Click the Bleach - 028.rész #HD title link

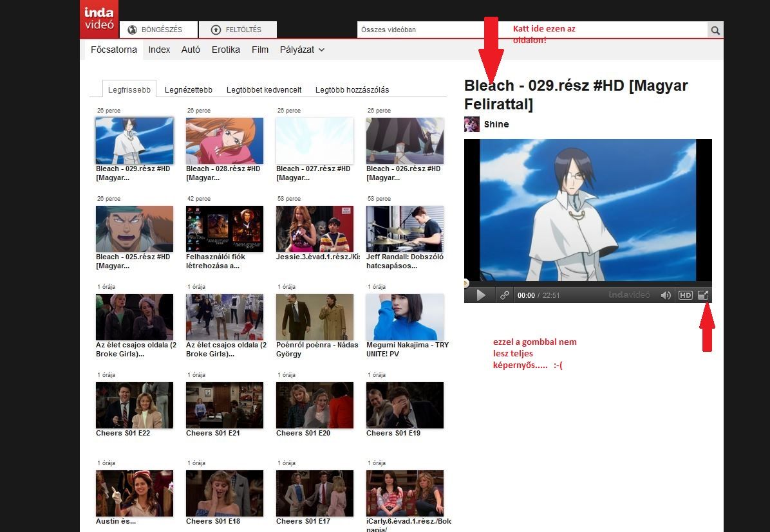point(223,173)
